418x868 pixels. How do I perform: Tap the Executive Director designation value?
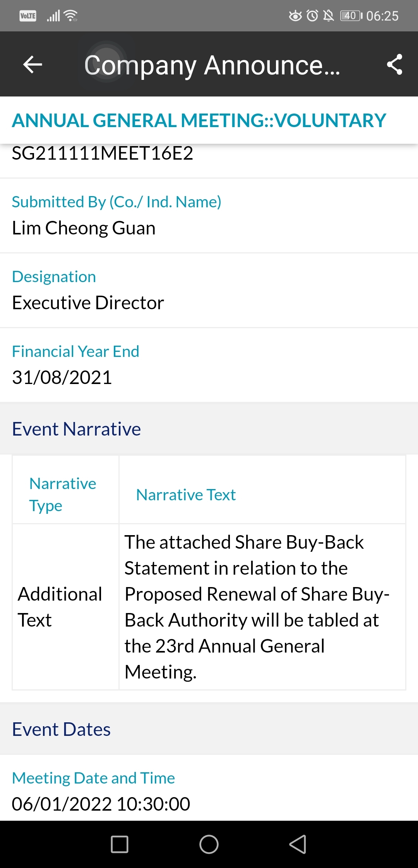(x=88, y=303)
